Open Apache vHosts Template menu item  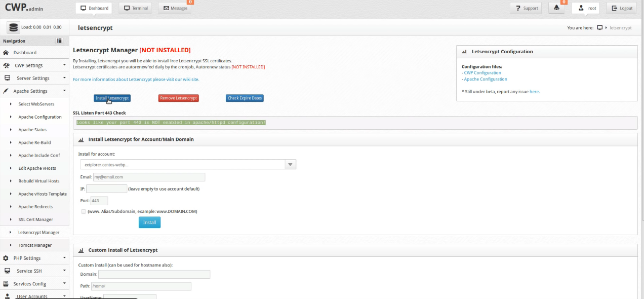click(x=43, y=194)
